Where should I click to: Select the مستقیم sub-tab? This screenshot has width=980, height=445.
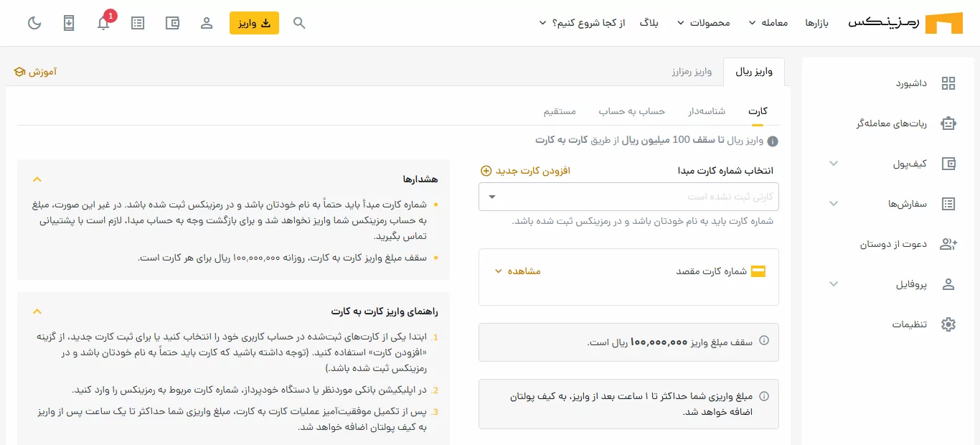[560, 111]
